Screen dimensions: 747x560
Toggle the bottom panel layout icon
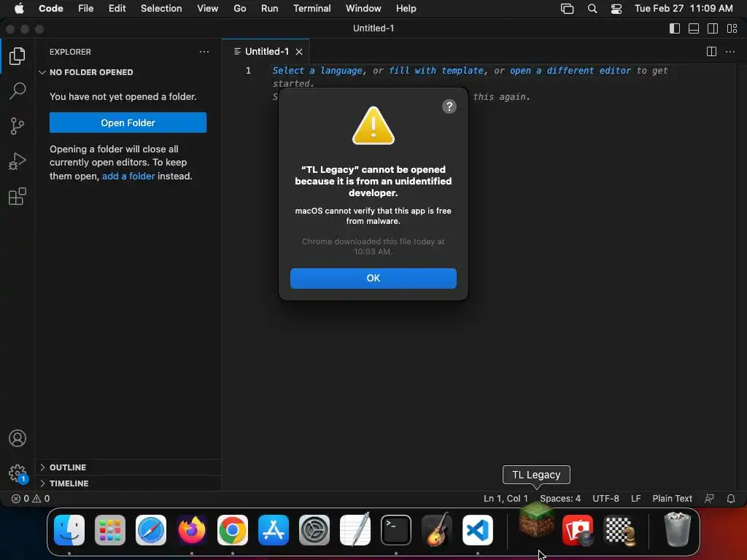694,28
